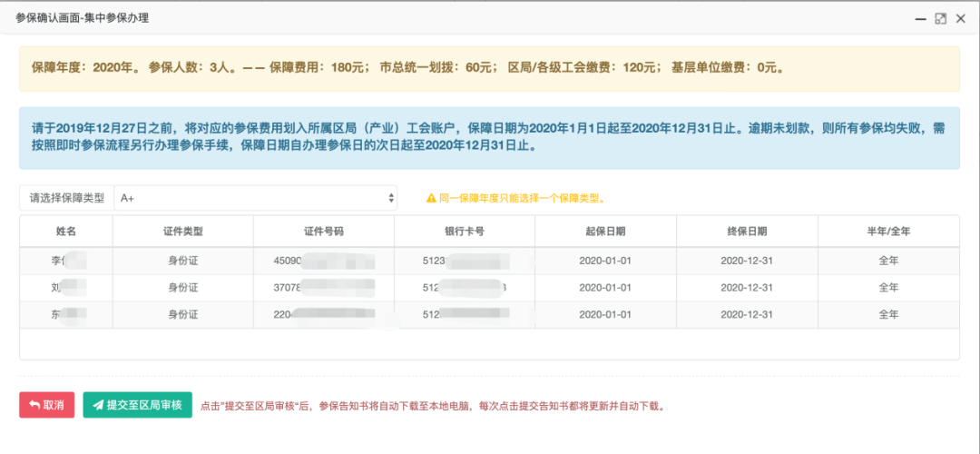Viewport: 980px width, 454px height.
Task: Click 2020-12-31 end date in 刘 row
Action: pos(747,288)
